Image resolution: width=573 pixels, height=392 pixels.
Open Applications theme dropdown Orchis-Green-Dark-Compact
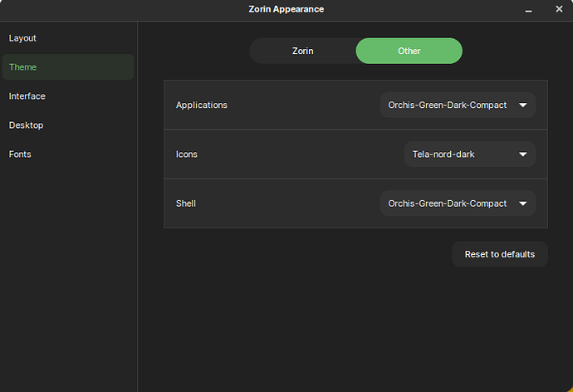click(458, 105)
